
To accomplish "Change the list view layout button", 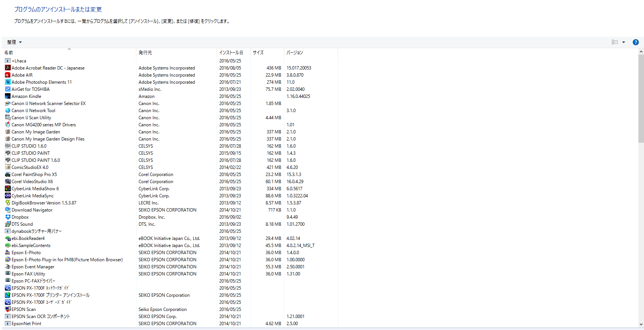I will tap(615, 42).
